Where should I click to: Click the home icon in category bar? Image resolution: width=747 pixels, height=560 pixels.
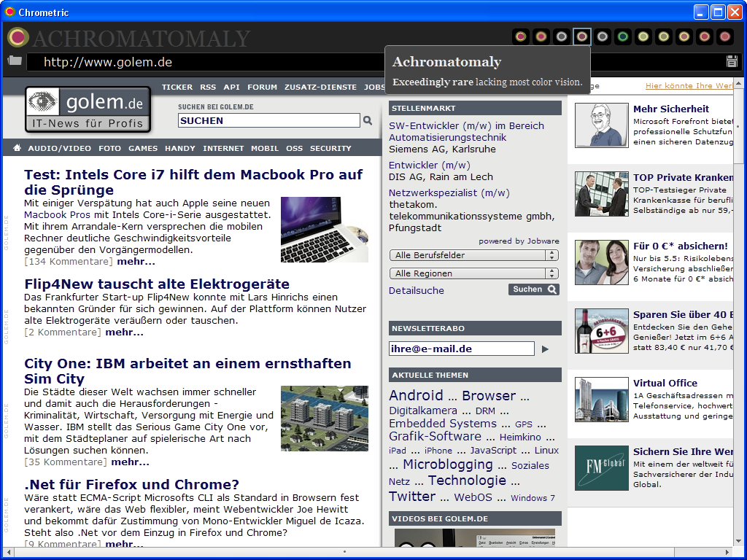tap(17, 148)
